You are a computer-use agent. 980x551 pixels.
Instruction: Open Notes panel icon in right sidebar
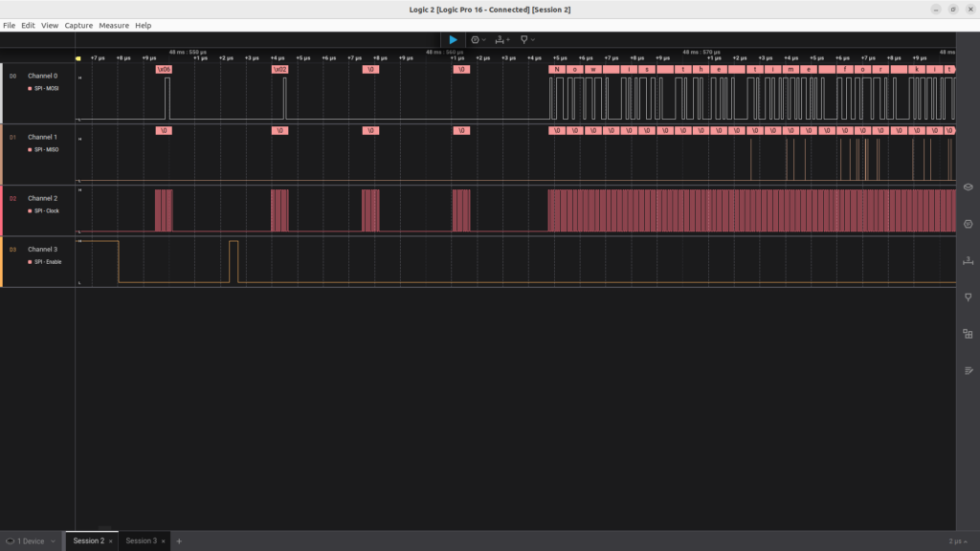tap(969, 370)
